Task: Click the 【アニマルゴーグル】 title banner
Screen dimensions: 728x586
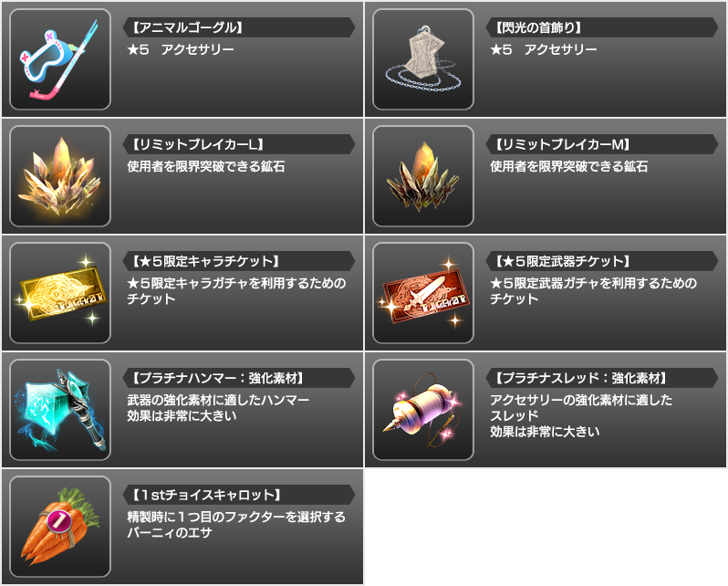Action: pos(239,27)
